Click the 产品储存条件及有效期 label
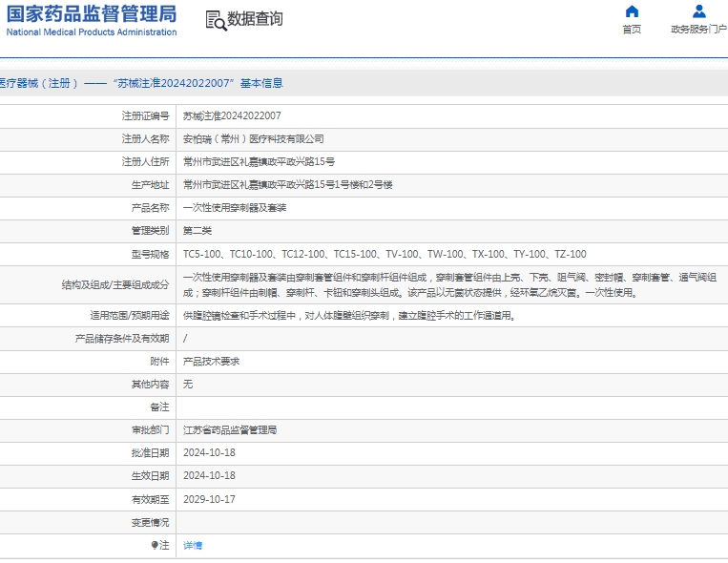 (x=122, y=339)
